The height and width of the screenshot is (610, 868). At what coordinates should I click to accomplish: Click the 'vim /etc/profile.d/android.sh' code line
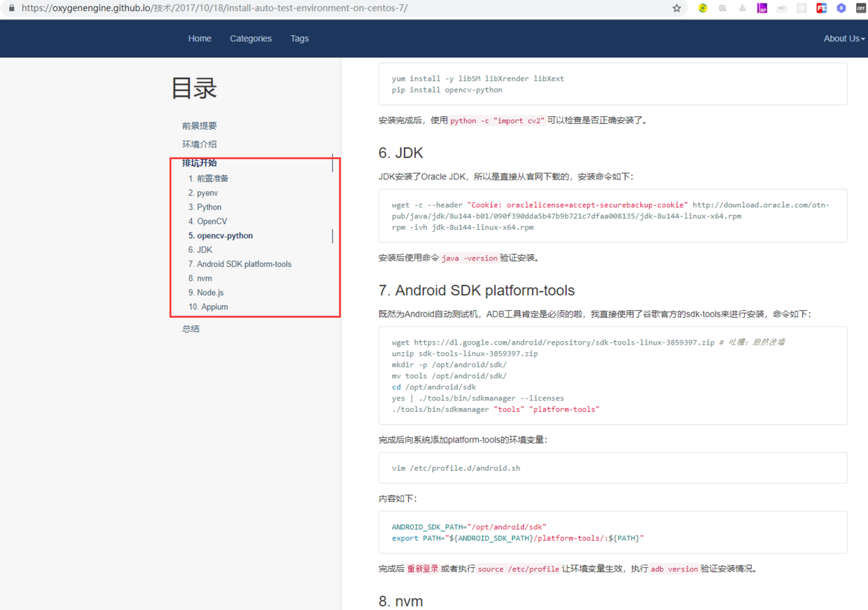pos(456,468)
